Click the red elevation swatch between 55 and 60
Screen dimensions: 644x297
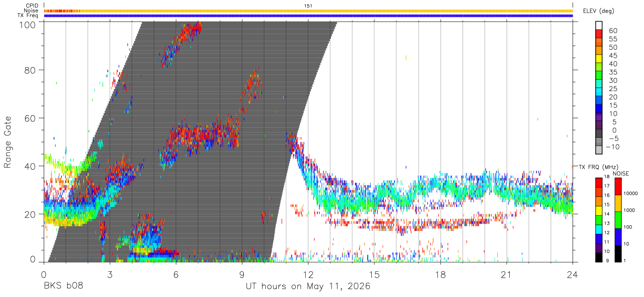[599, 35]
